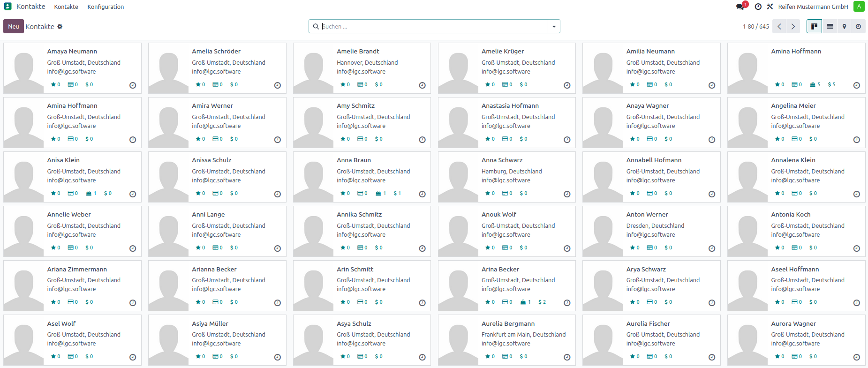Open the debug tools wrench icon
868x368 pixels.
coord(770,7)
